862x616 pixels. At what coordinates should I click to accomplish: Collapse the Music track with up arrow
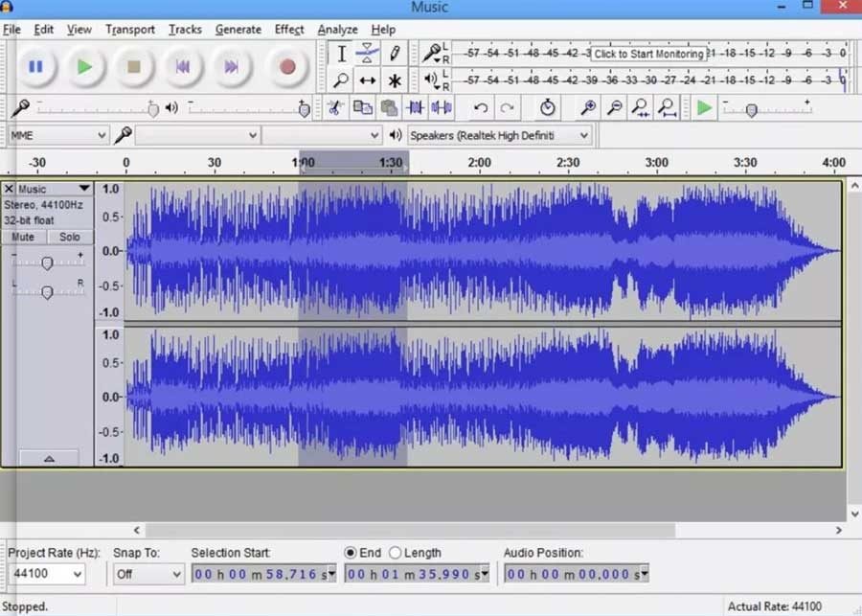click(x=49, y=458)
